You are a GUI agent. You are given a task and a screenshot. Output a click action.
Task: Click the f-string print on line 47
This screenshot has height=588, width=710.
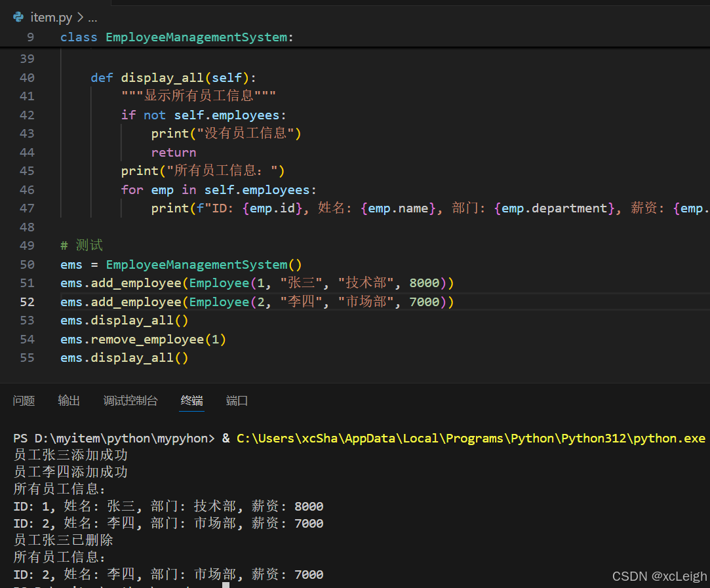coord(430,208)
